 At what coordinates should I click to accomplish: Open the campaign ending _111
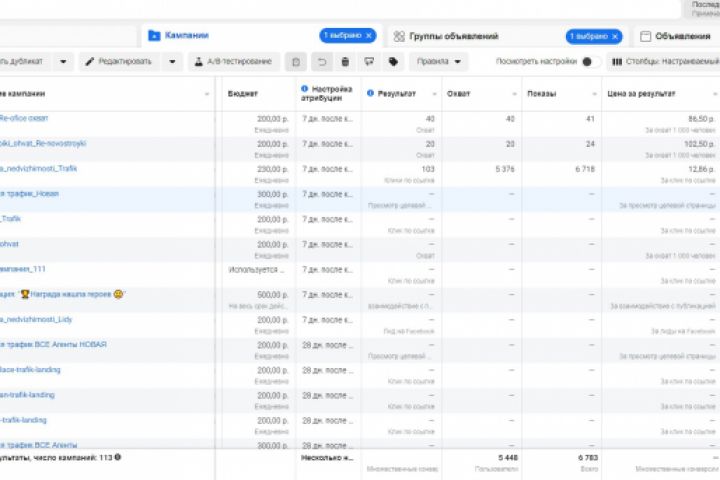pyautogui.click(x=23, y=269)
